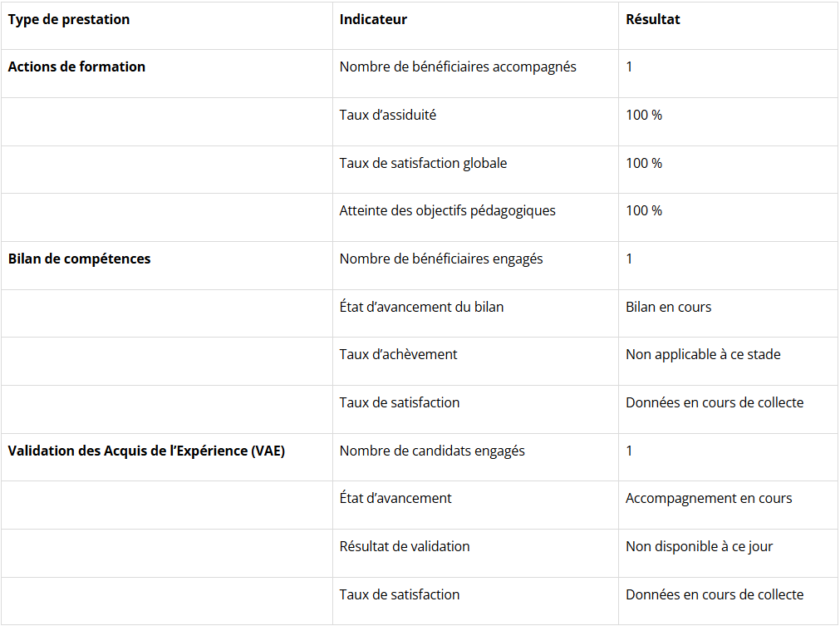The width and height of the screenshot is (840, 626).
Task: Click "Nombre de candidats engagés" indicator
Action: (x=432, y=451)
